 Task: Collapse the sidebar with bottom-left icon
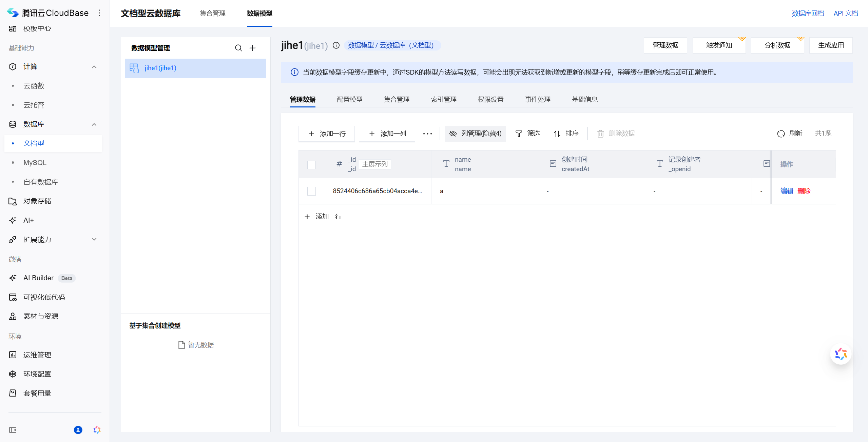click(x=13, y=430)
